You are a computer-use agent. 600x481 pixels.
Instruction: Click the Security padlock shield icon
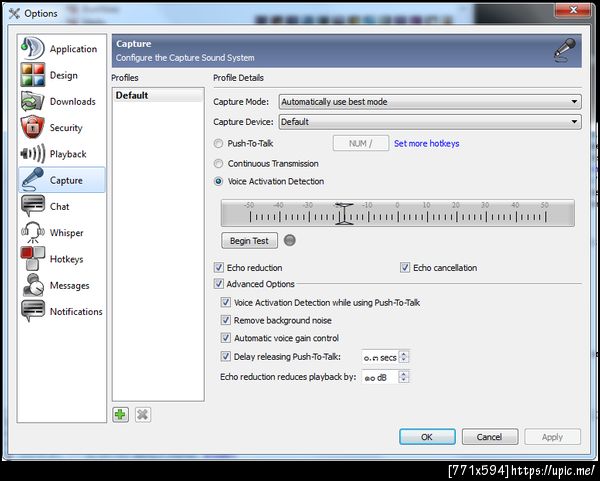point(33,127)
